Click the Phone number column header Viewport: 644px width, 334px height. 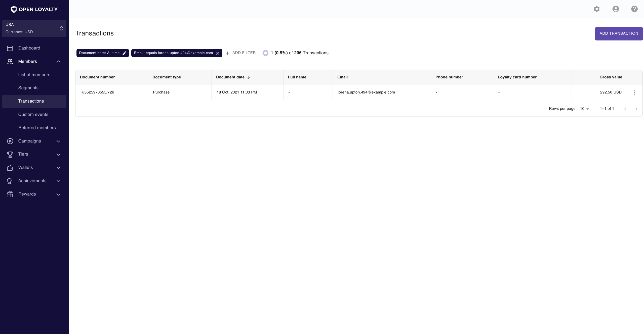click(449, 77)
